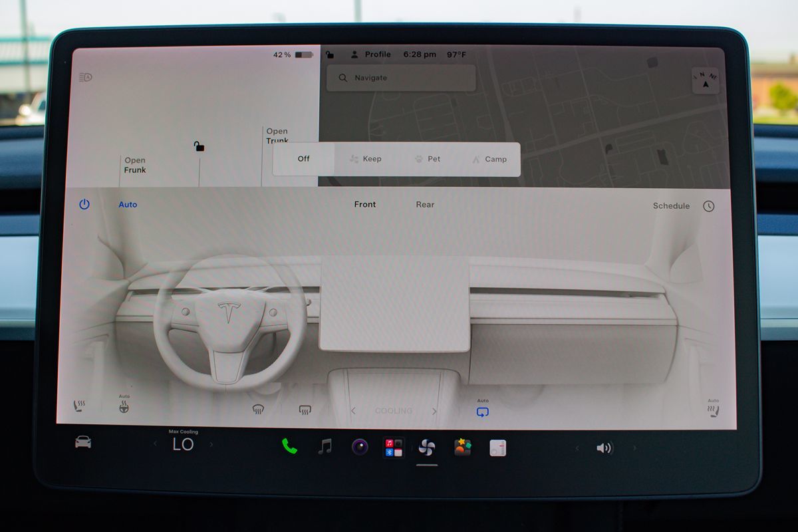Screen dimensions: 798x532
Task: Tap the LO temperature setting
Action: pos(183,444)
